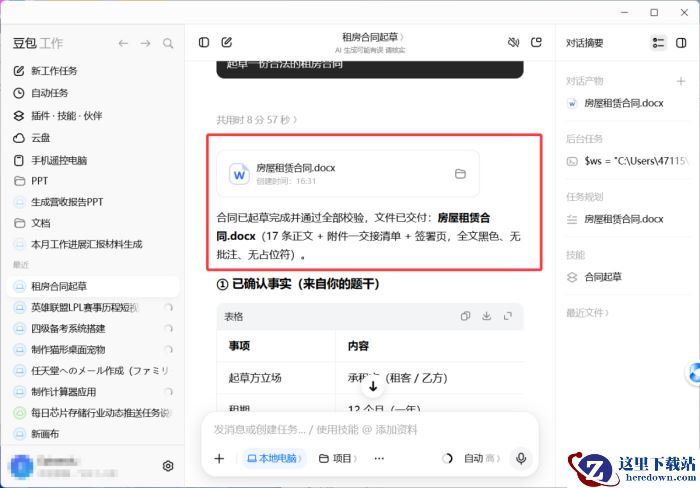Screen dimensions: 700x488
Task: Open 每日芯片存储行业动态推送任务 conversation
Action: tap(93, 413)
